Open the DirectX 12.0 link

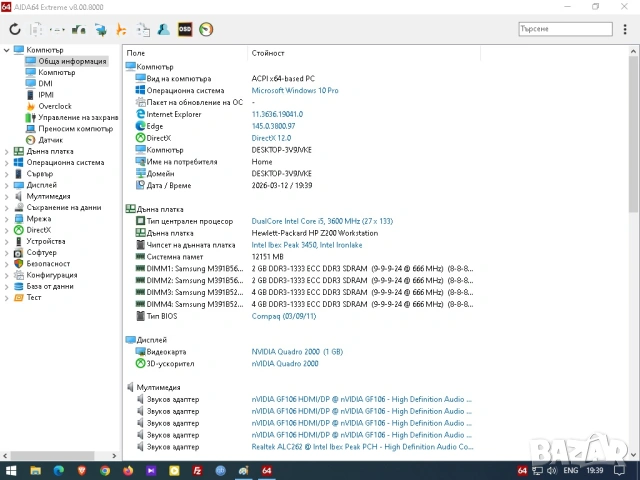tap(271, 138)
